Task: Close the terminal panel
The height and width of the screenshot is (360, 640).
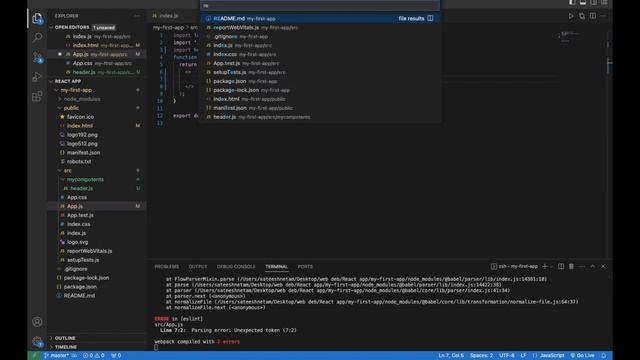Action: [603, 266]
